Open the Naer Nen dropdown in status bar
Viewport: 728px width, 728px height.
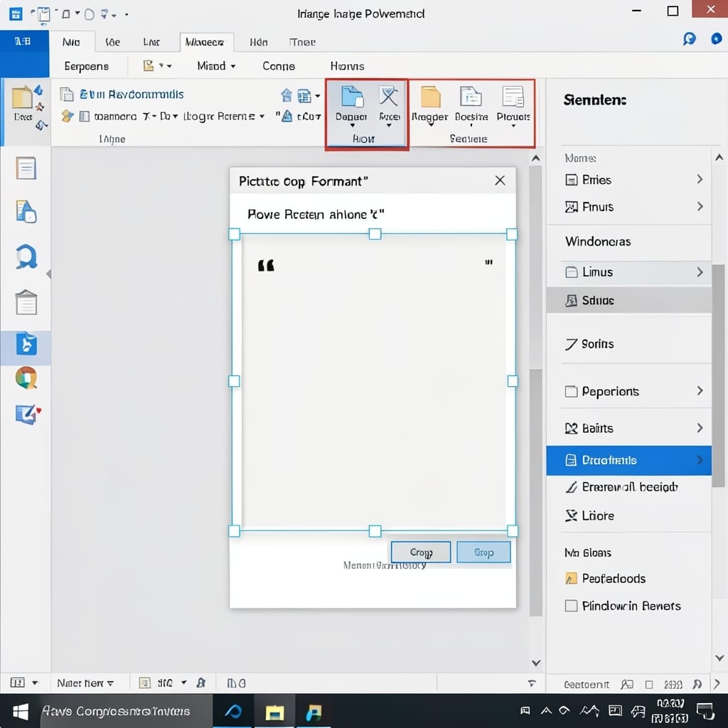coord(85,683)
